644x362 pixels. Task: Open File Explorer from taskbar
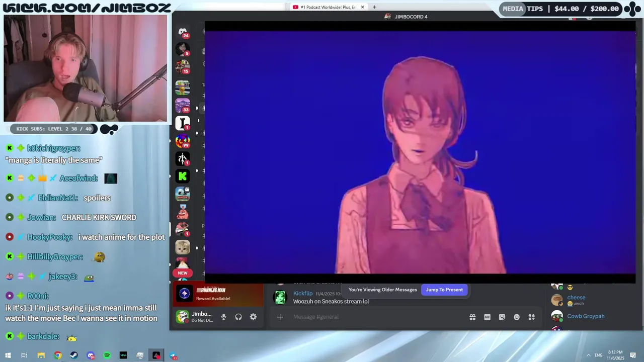(x=41, y=355)
